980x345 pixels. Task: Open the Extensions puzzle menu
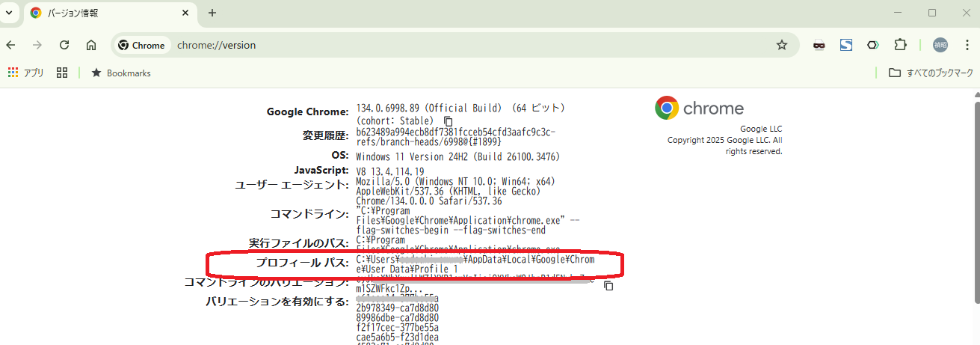[900, 45]
